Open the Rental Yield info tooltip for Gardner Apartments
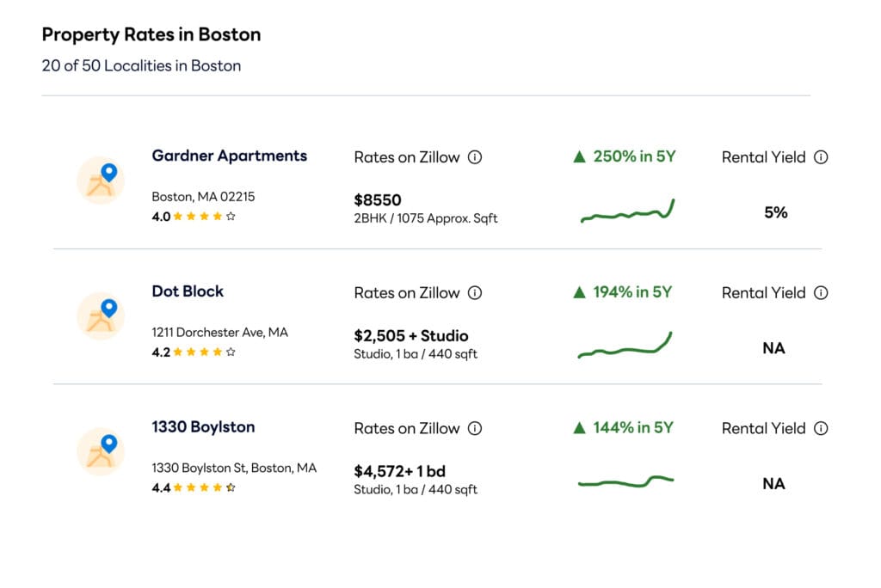Screen dimensions: 881x588 pos(820,157)
